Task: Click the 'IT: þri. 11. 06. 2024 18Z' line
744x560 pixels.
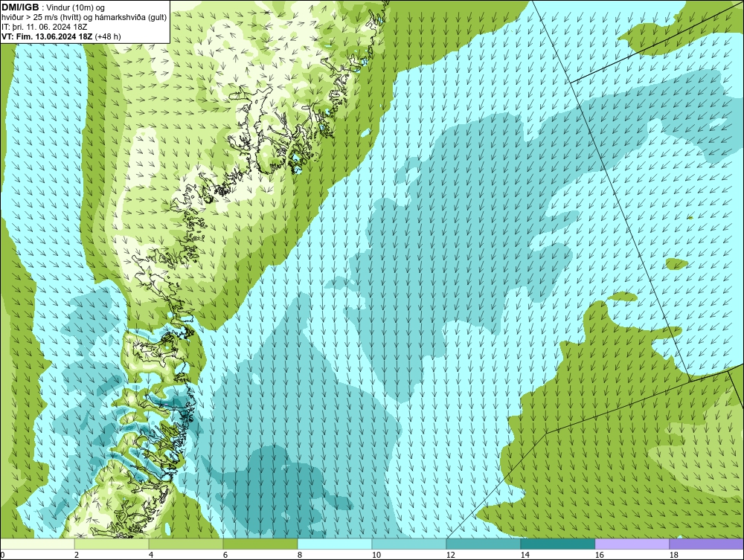Action: point(44,27)
